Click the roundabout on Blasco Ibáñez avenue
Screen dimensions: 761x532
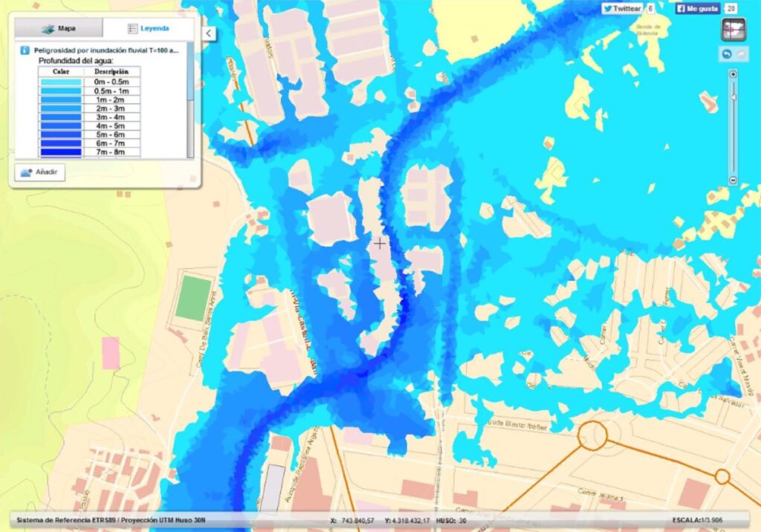tap(592, 435)
